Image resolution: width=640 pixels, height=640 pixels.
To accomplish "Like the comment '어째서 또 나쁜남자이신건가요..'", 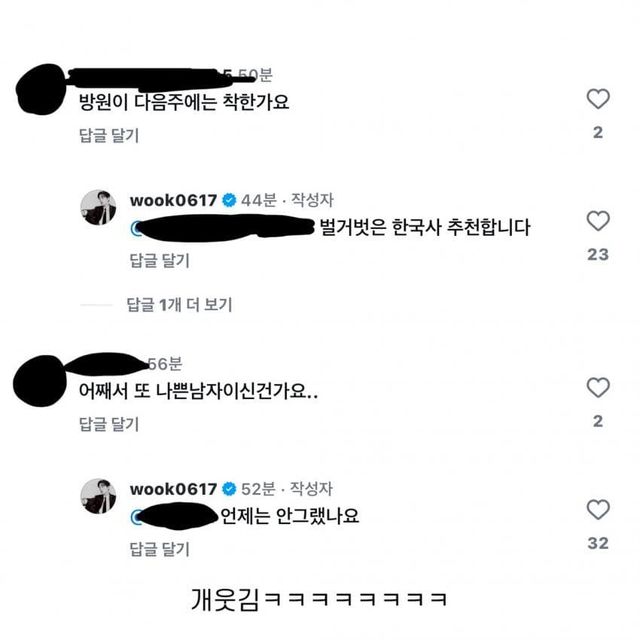I will point(598,387).
